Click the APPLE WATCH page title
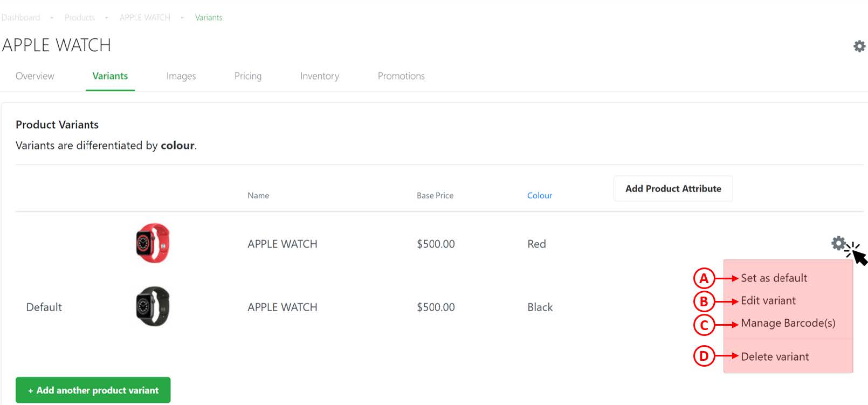 click(x=57, y=45)
